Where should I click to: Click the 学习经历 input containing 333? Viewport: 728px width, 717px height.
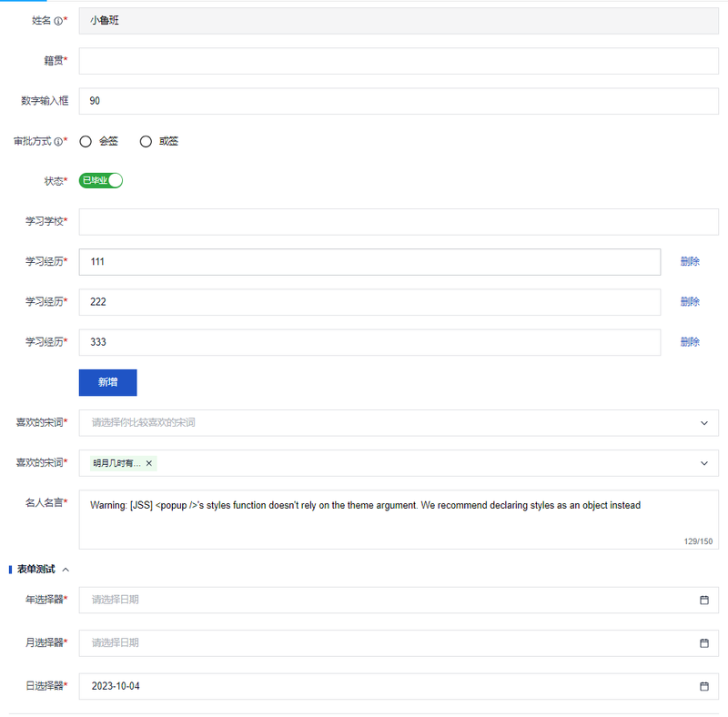(369, 343)
